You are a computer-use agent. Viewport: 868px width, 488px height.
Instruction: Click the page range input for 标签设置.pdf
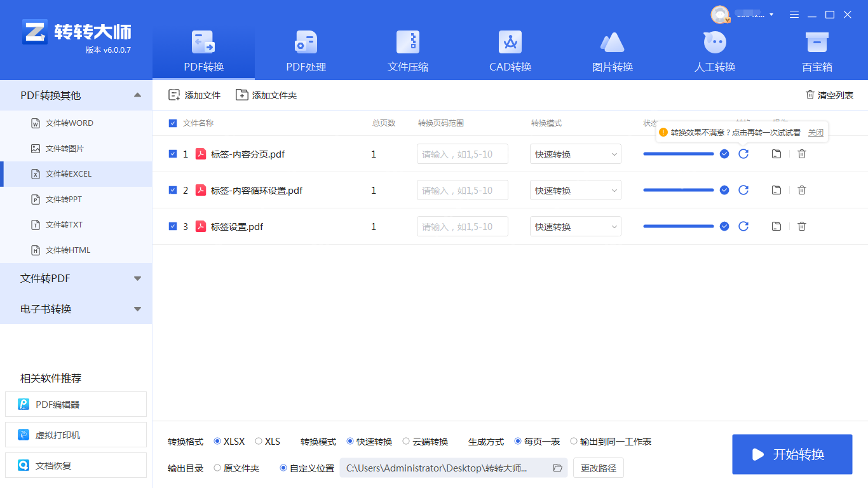click(462, 226)
